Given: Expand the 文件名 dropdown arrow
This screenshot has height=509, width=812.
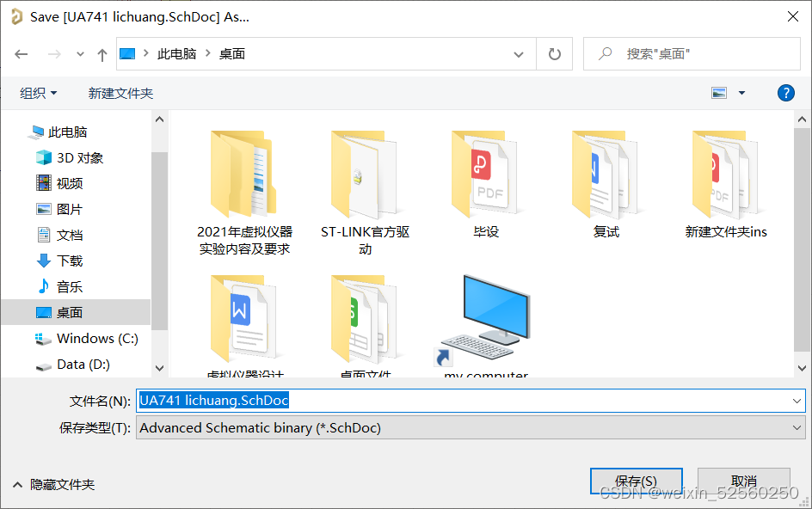Looking at the screenshot, I should pyautogui.click(x=797, y=401).
